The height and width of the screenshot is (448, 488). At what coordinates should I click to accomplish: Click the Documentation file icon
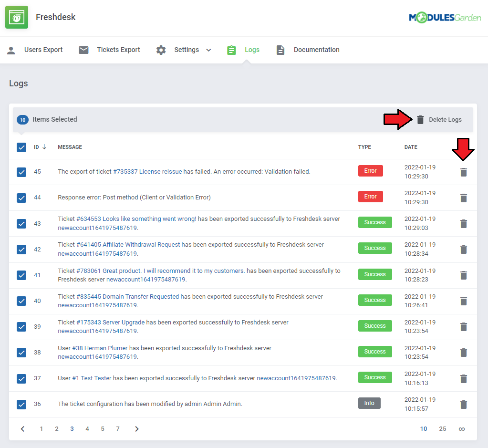point(280,50)
